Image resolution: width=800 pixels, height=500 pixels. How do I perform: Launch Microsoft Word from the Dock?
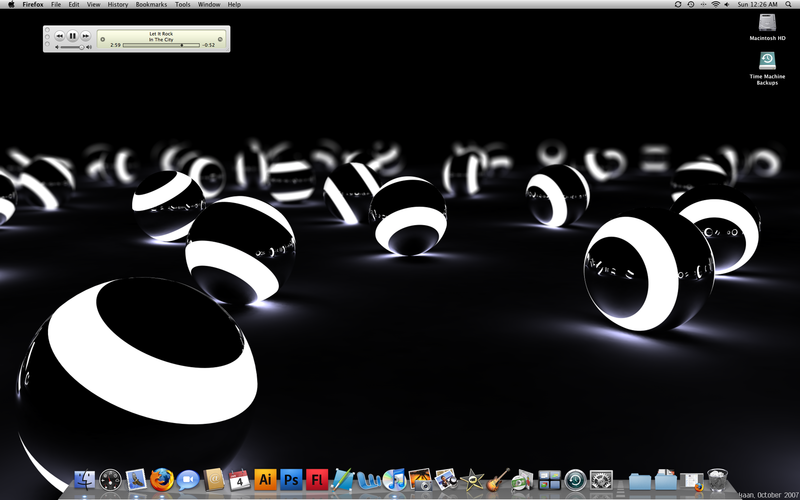click(x=368, y=480)
